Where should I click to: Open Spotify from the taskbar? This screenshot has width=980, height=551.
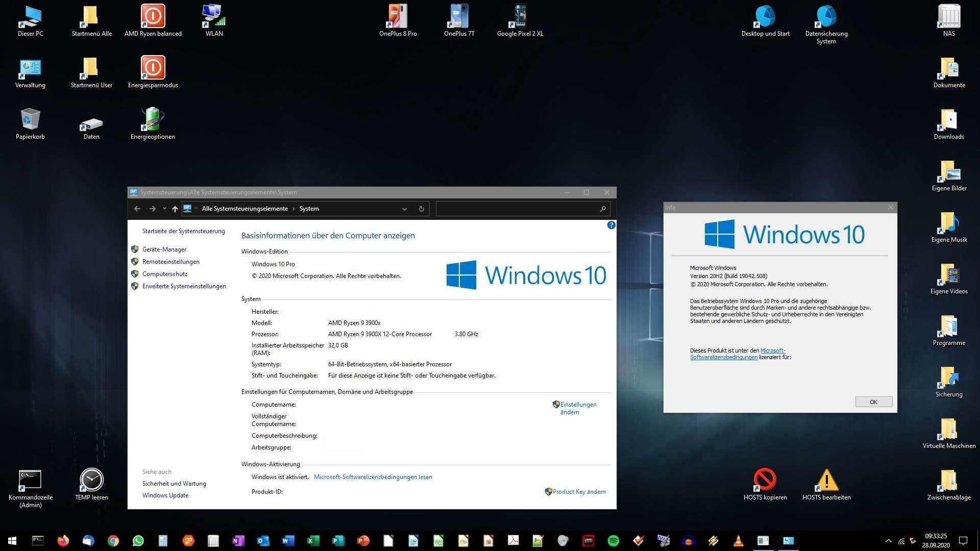(613, 541)
